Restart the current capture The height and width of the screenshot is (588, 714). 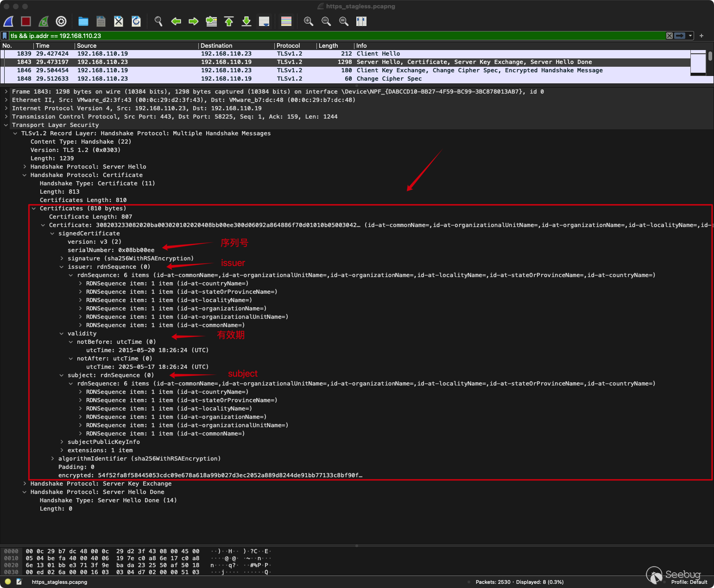(x=44, y=21)
